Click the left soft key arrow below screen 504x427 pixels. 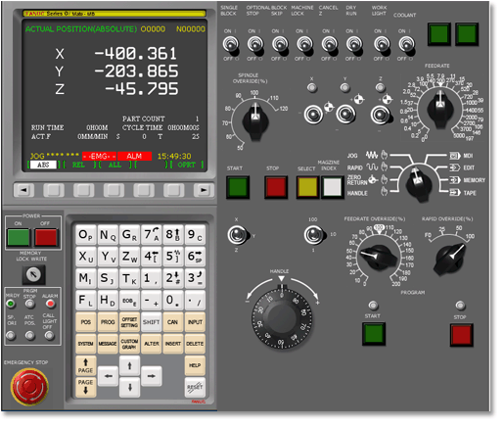[23, 190]
